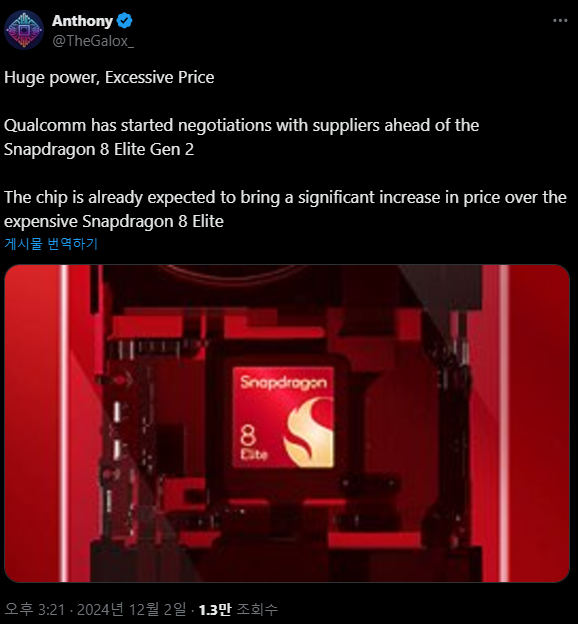
Task: Click the blue verified badge
Action: [x=125, y=21]
